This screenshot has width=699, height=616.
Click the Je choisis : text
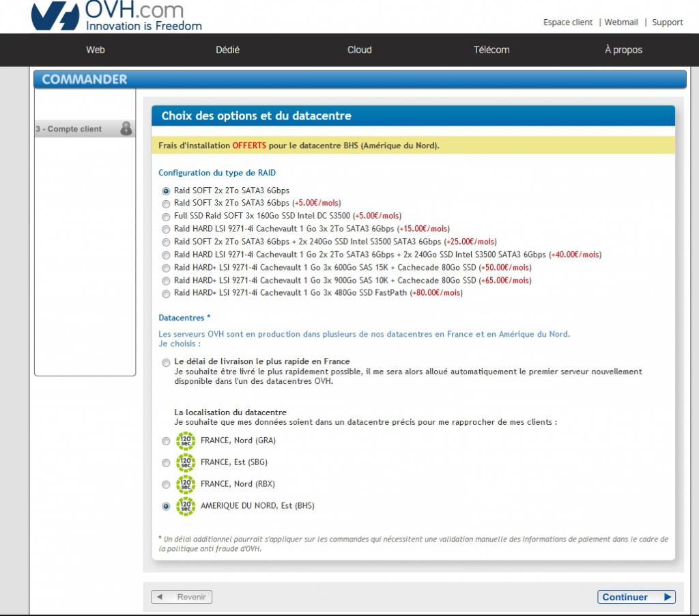tap(180, 344)
